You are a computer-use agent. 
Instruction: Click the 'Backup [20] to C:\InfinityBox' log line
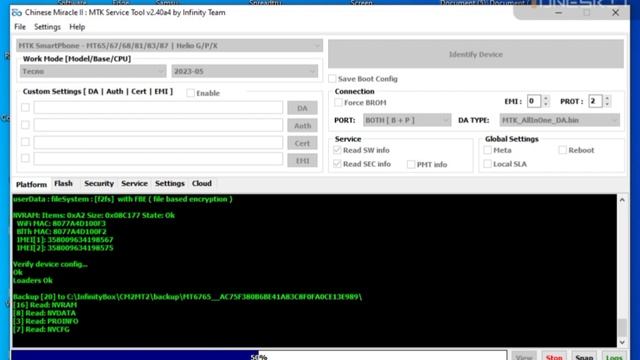click(187, 297)
